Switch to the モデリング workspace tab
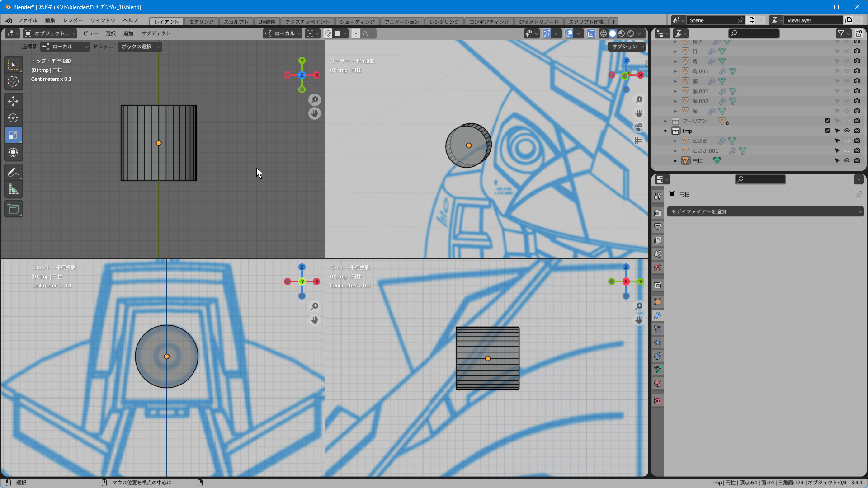 point(201,22)
